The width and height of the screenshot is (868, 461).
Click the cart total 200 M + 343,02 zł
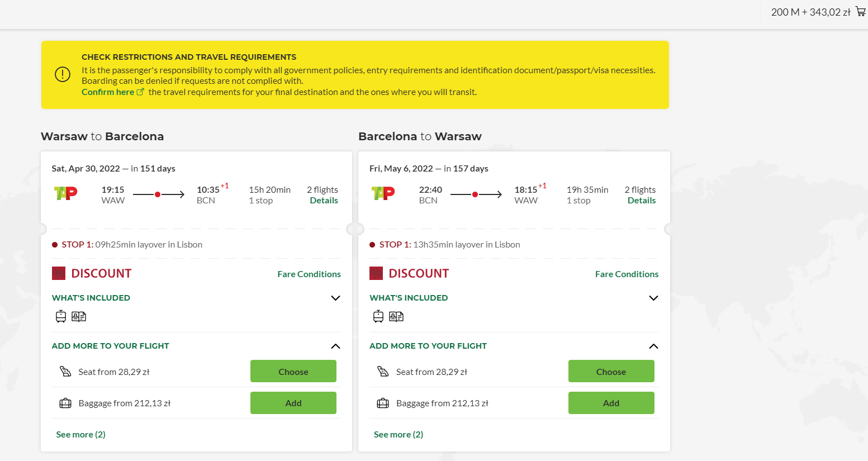(x=810, y=12)
